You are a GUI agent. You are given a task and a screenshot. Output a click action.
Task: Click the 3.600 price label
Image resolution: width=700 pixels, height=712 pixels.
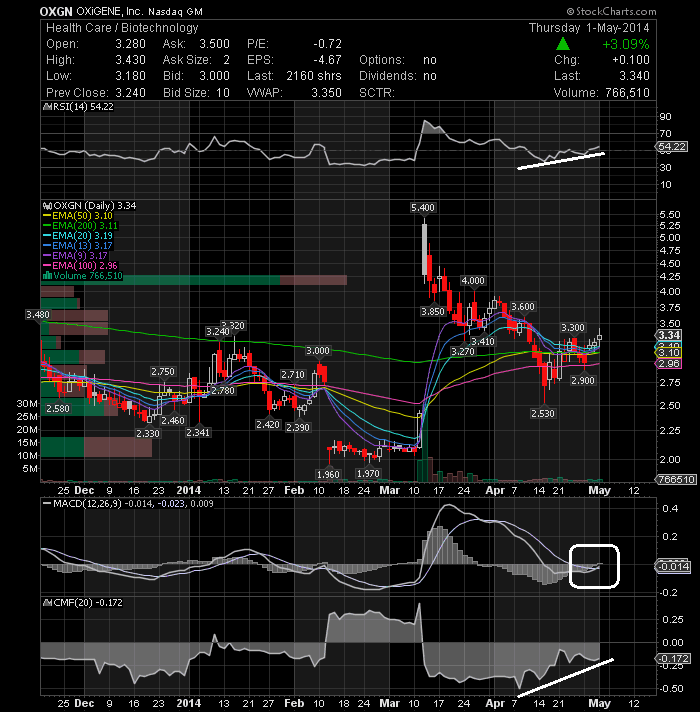tap(523, 307)
